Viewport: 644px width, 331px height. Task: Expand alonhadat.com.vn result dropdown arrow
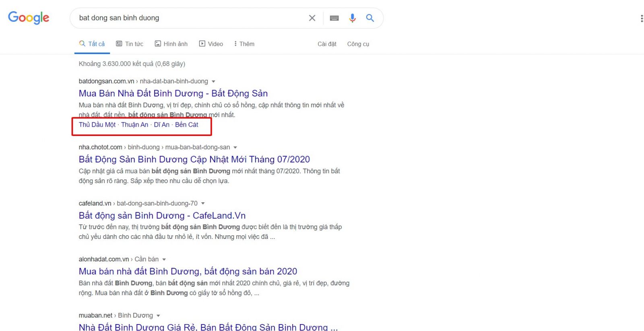point(164,259)
